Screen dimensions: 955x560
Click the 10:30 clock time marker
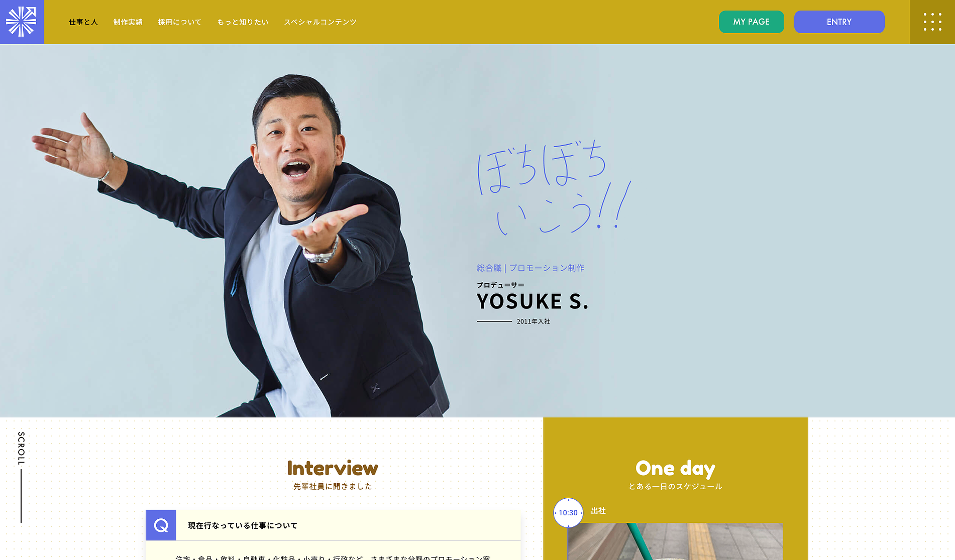point(568,513)
